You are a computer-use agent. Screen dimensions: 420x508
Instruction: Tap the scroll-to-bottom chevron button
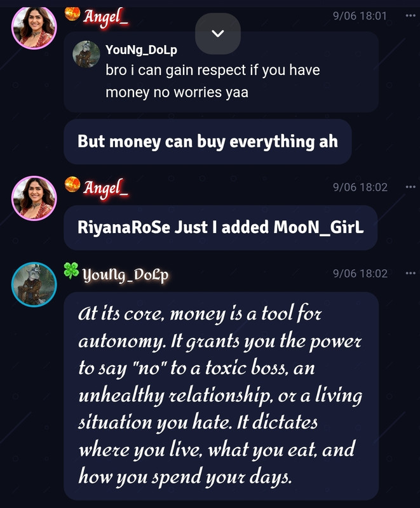point(218,34)
